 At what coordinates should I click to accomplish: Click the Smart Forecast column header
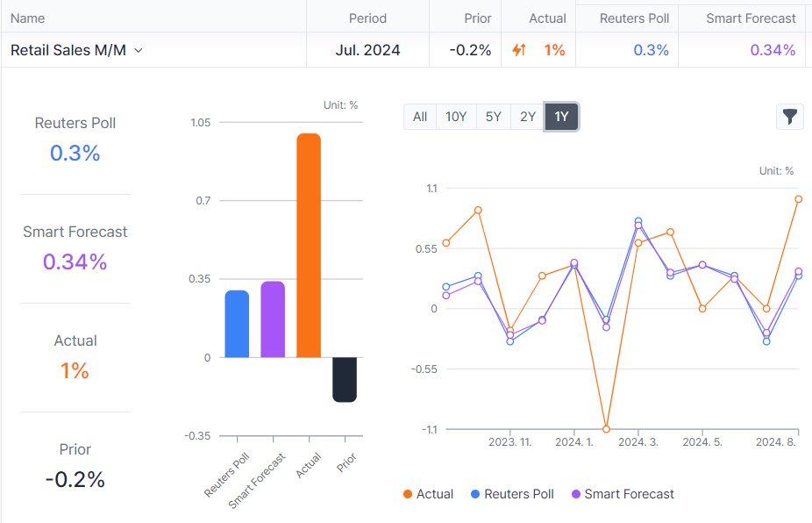tap(751, 18)
